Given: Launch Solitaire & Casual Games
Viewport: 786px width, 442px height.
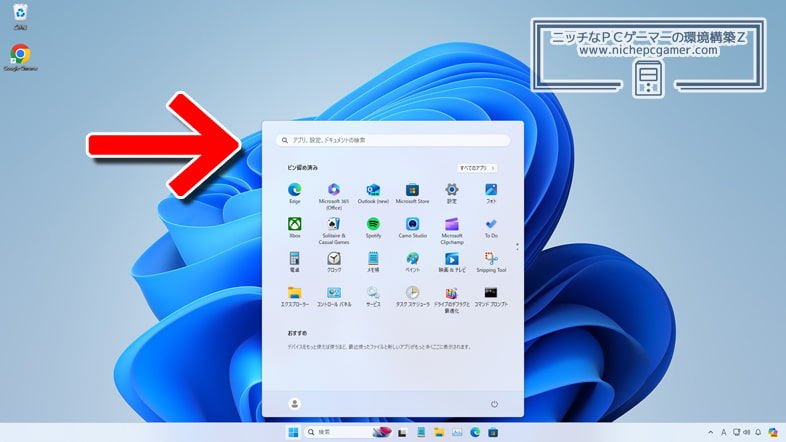Looking at the screenshot, I should (x=334, y=231).
